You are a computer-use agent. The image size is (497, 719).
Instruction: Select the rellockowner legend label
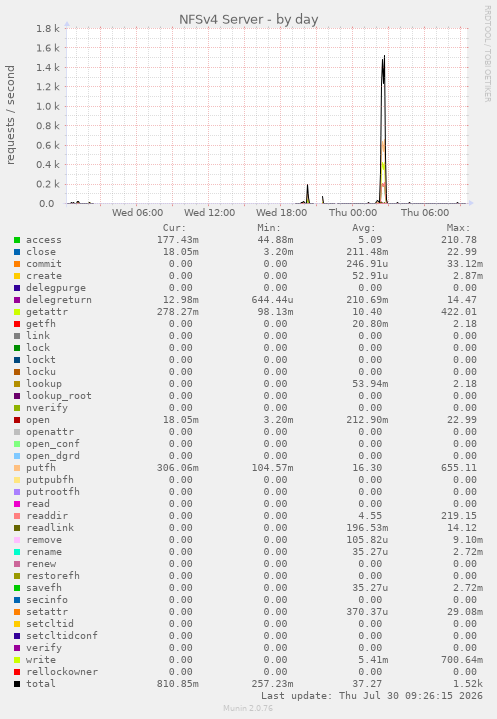62,672
